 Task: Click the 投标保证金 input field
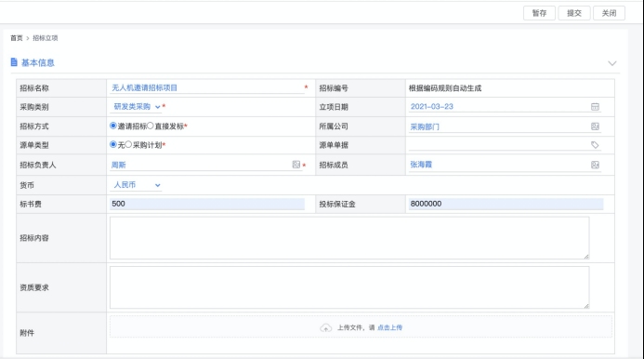(506, 204)
